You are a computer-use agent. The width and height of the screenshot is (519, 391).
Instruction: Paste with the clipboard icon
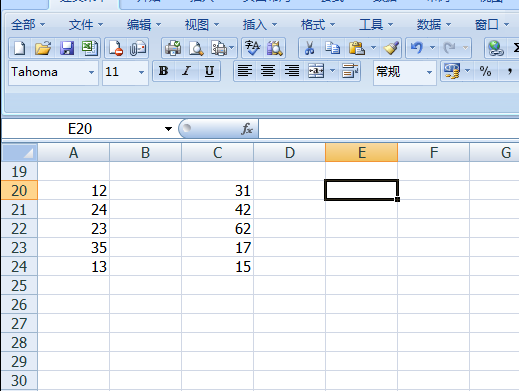click(x=357, y=48)
